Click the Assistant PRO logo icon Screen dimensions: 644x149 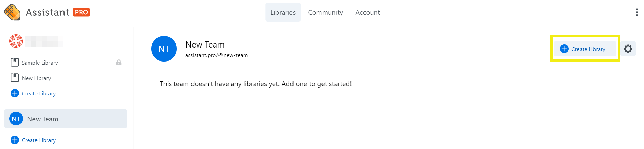pyautogui.click(x=12, y=12)
